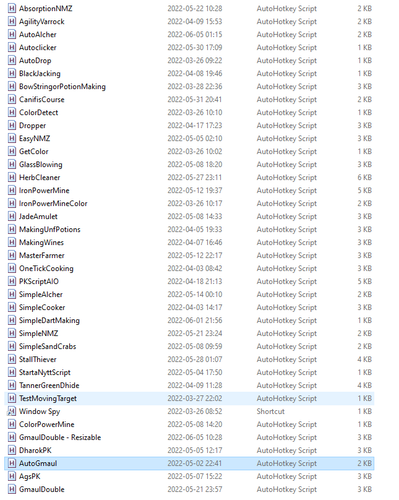
Task: Select the Window Spy shortcut icon
Action: pos(12,411)
